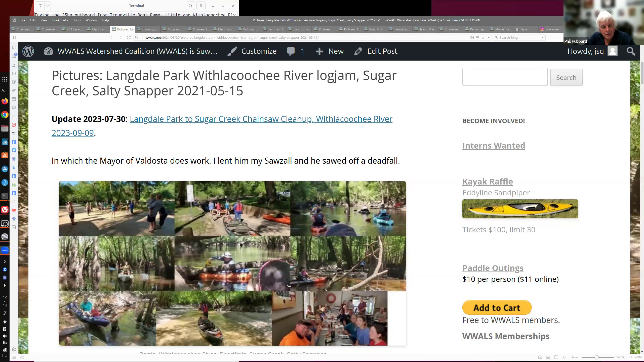The width and height of the screenshot is (644, 362).
Task: Bookmark this page from address bar
Action: click(483, 37)
